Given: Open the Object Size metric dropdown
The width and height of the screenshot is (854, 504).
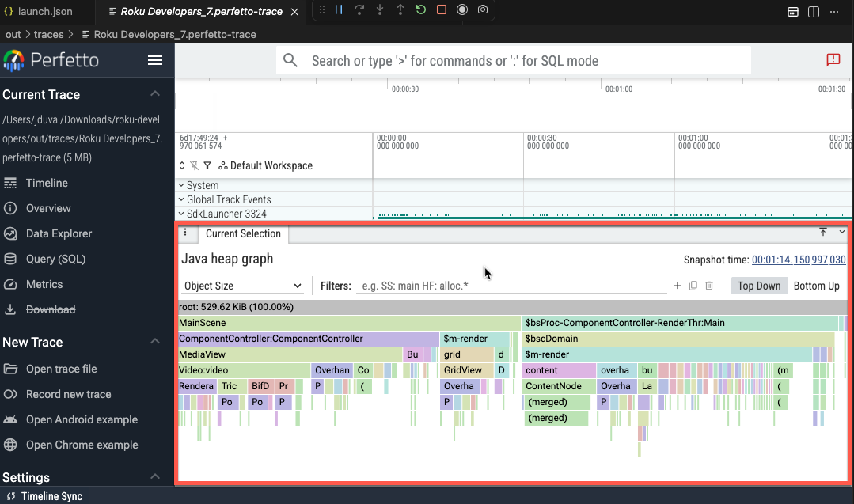Looking at the screenshot, I should [242, 286].
